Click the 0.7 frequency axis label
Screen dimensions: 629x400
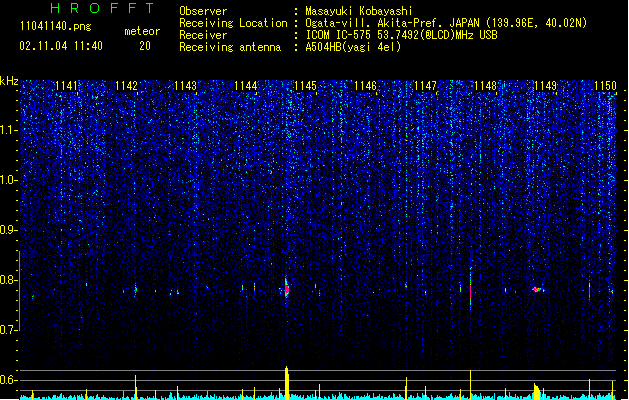[x=9, y=330]
